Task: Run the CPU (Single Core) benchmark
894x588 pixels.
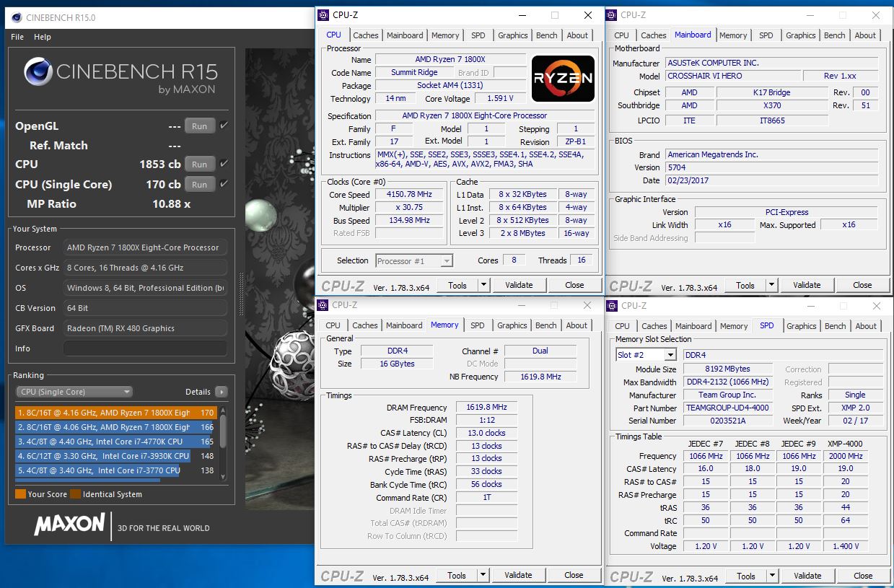Action: coord(200,184)
